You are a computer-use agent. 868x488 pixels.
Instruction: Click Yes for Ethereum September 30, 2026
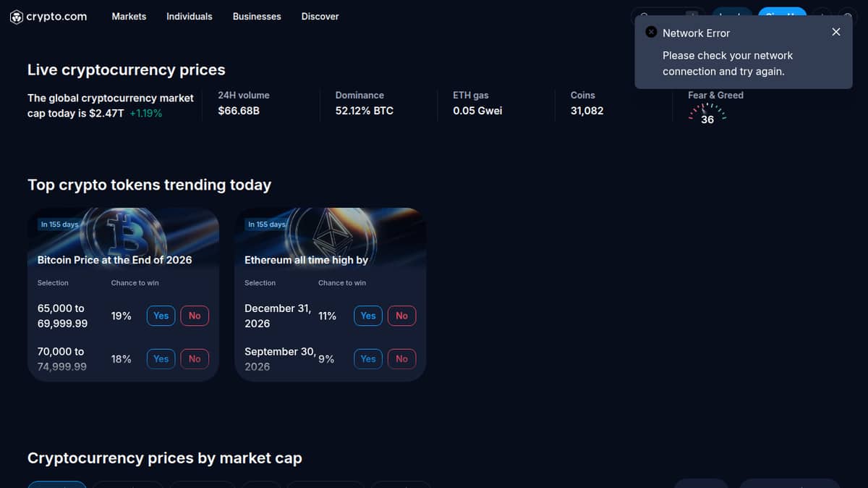(368, 358)
